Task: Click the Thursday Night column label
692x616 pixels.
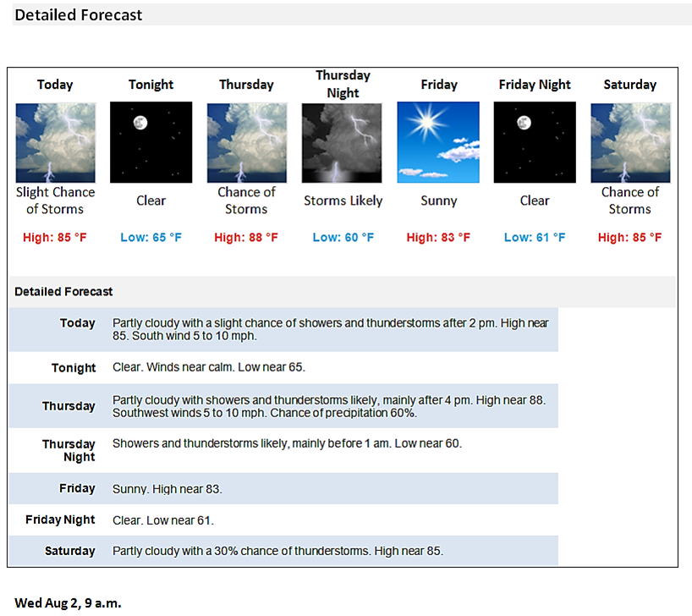Action: (343, 85)
